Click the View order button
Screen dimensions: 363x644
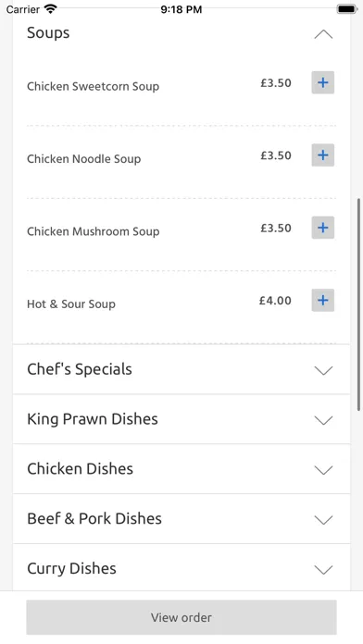pos(181,617)
